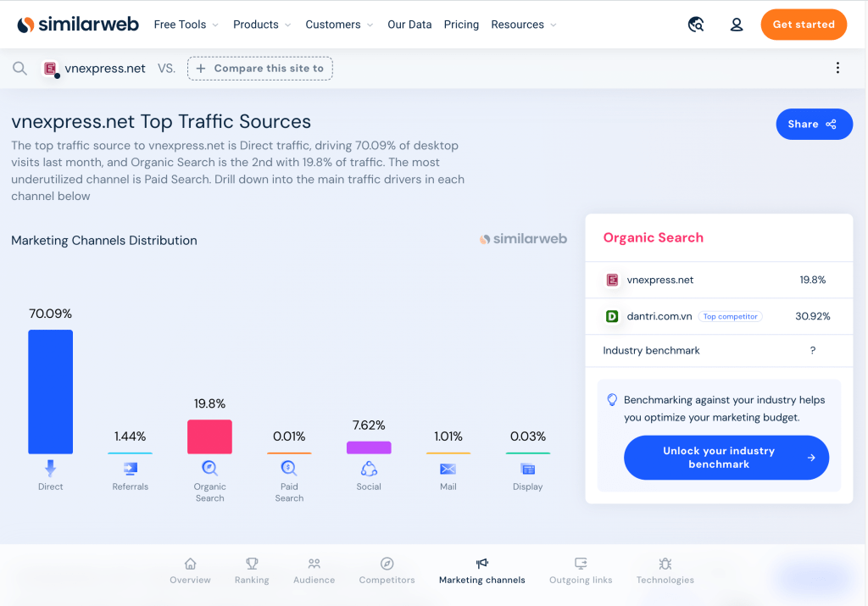The width and height of the screenshot is (868, 606).
Task: Select the Mail envelope channel icon
Action: 448,469
